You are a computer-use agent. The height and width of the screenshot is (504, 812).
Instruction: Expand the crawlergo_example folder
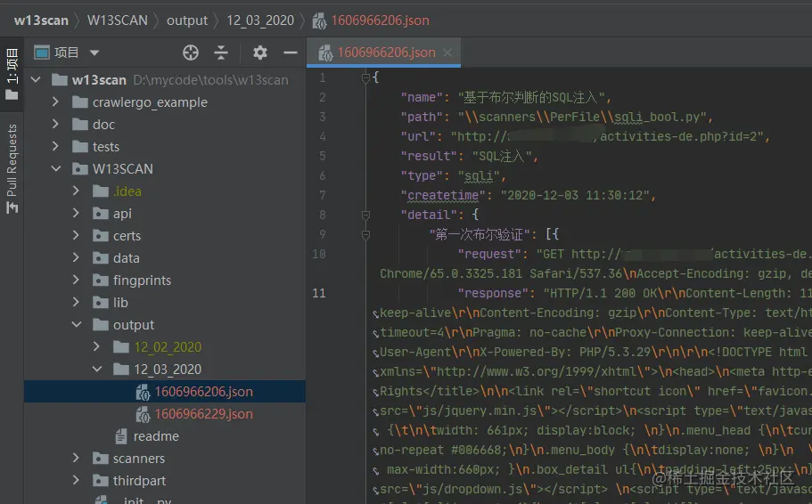coord(55,102)
